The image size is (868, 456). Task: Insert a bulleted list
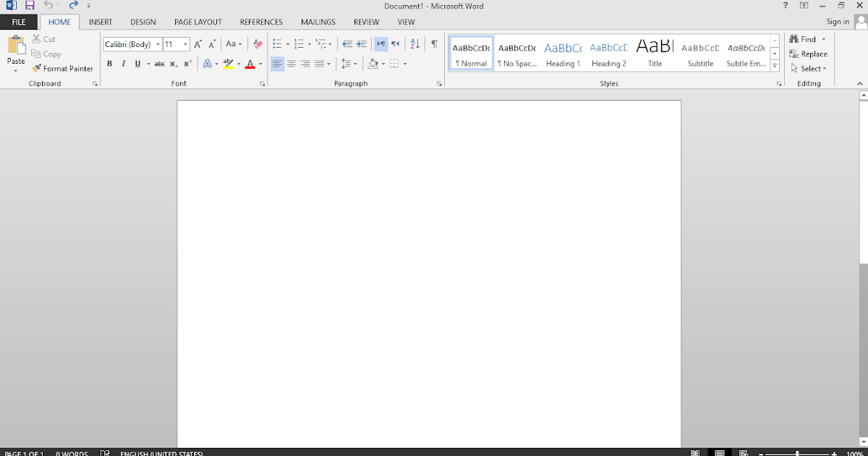point(277,44)
